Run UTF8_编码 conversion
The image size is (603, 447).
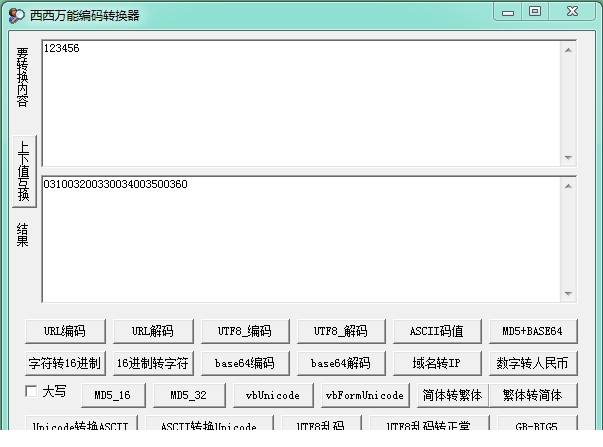click(245, 331)
